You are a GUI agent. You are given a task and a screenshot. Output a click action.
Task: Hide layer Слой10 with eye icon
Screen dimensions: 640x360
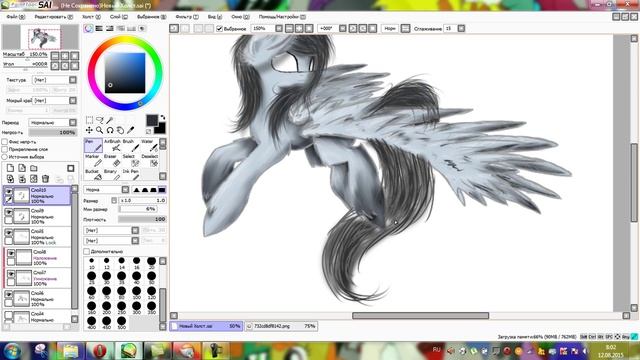coord(9,191)
